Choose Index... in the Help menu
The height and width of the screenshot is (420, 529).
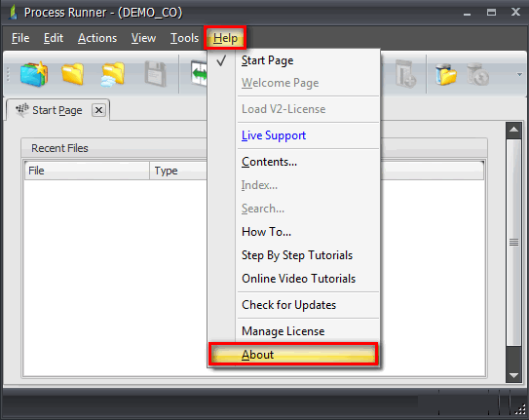pyautogui.click(x=294, y=185)
